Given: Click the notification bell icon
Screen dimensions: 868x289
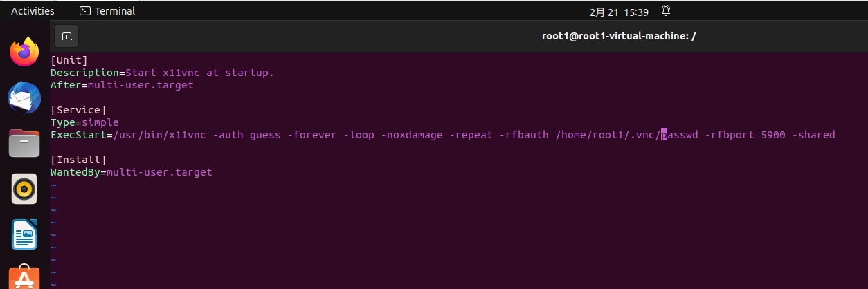Looking at the screenshot, I should click(x=666, y=11).
